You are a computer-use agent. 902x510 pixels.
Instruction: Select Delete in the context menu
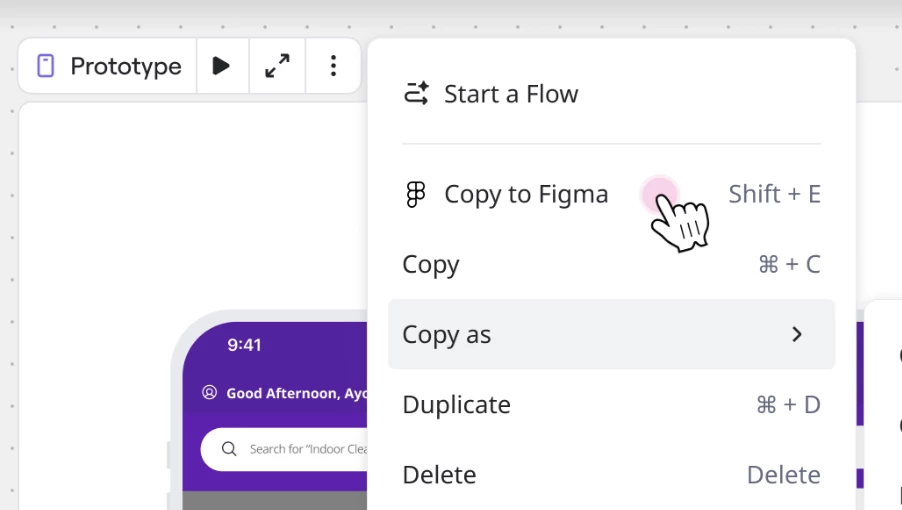[611, 475]
